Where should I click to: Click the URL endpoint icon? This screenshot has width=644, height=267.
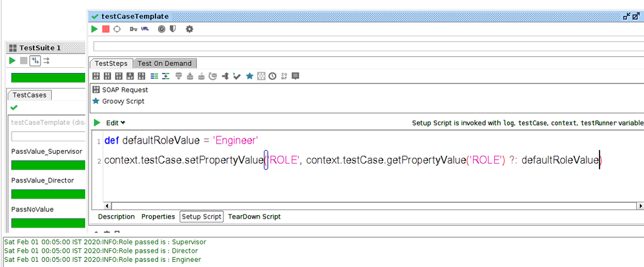coord(146,29)
